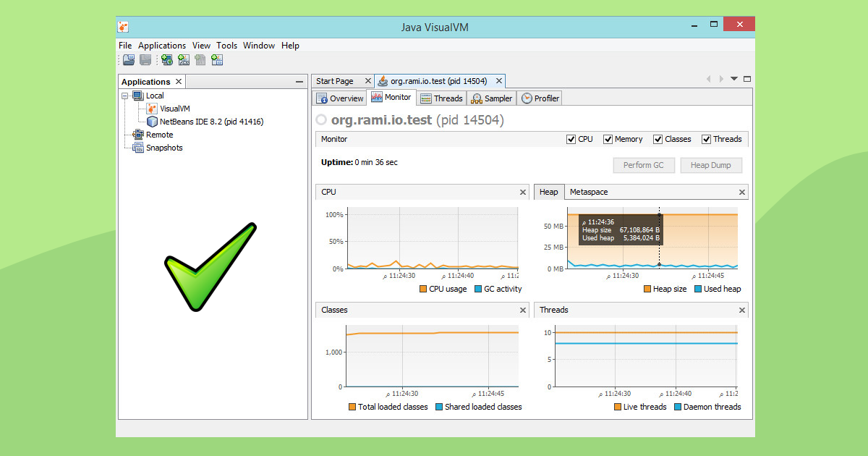868x456 pixels.
Task: Click the Total loaded classes legend swatch
Action: point(352,407)
